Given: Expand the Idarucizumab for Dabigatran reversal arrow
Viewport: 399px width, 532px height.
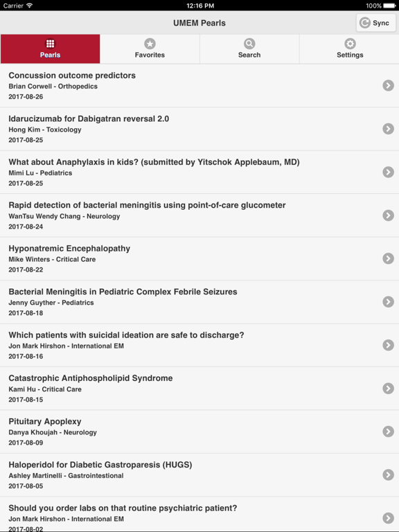Looking at the screenshot, I should coord(388,129).
